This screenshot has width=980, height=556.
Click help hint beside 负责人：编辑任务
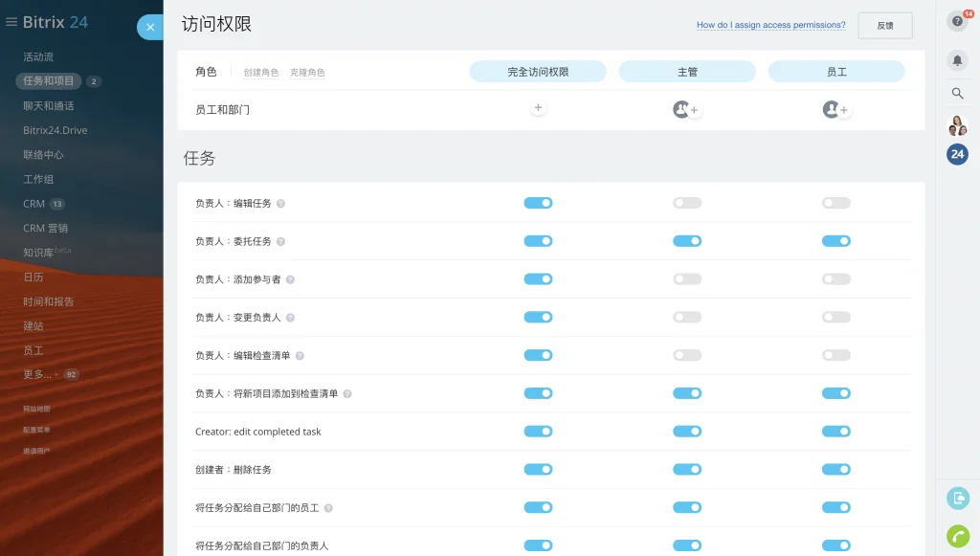(280, 204)
